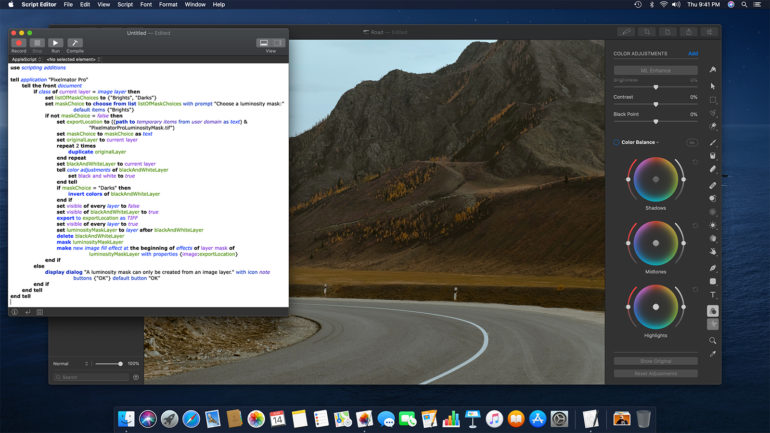Open the File menu
The image size is (770, 433).
68,4
